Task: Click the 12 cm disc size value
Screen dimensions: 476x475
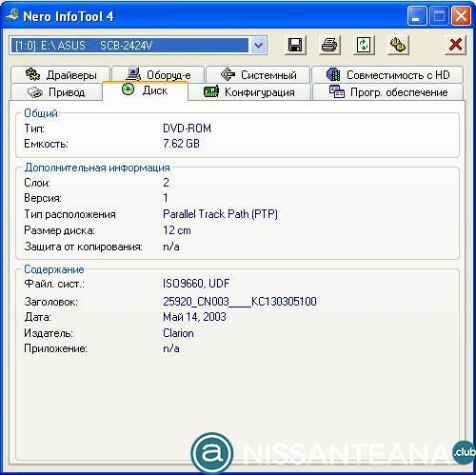Action: pyautogui.click(x=177, y=230)
